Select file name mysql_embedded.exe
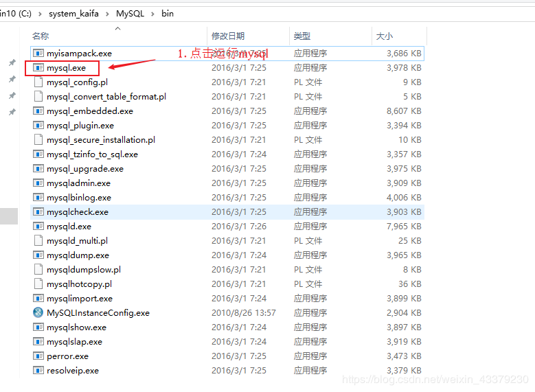This screenshot has height=392, width=535. (x=90, y=111)
